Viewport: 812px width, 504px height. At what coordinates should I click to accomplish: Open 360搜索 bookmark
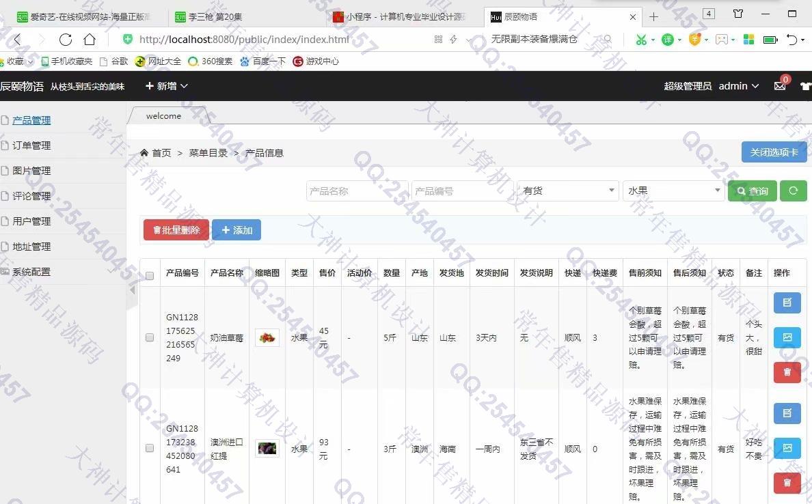[211, 61]
